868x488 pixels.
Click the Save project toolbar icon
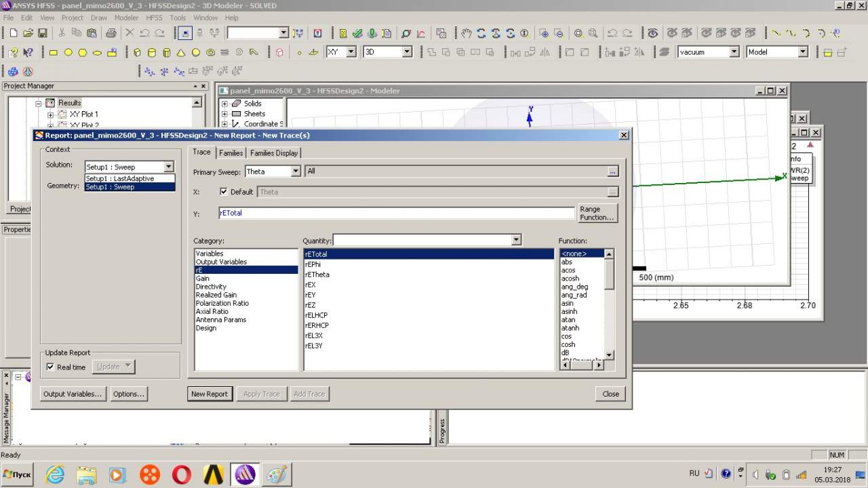pos(42,33)
